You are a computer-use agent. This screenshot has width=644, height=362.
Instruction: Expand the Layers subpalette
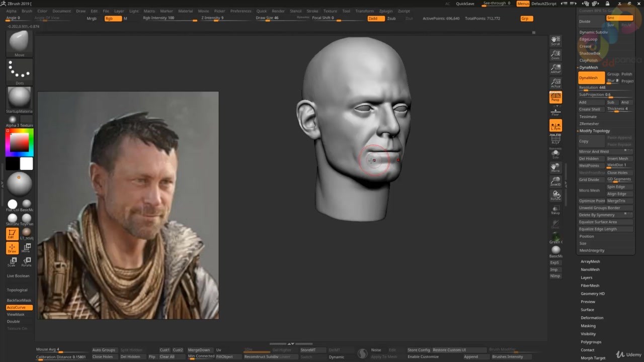pyautogui.click(x=587, y=278)
